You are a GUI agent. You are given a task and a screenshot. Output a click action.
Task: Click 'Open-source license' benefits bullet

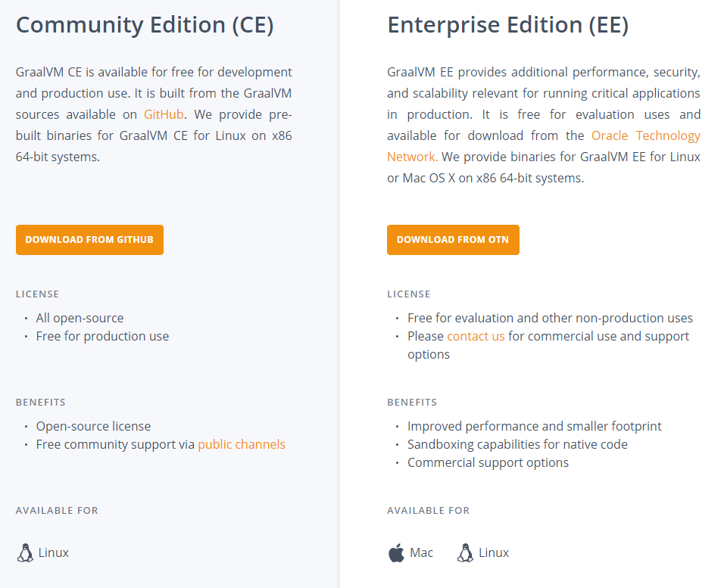93,426
